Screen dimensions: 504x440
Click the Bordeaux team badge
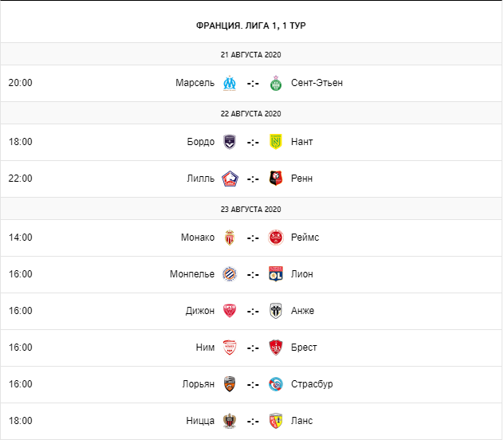230,142
